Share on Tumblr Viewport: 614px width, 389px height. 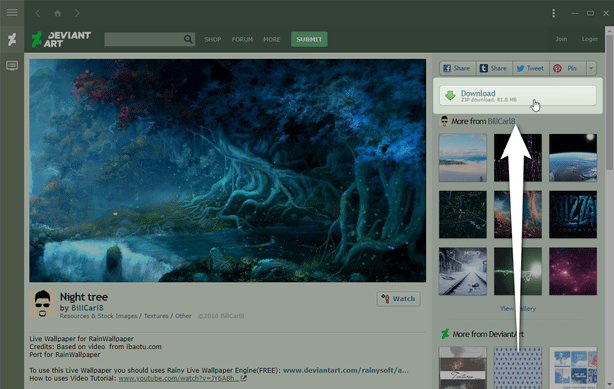tap(494, 68)
